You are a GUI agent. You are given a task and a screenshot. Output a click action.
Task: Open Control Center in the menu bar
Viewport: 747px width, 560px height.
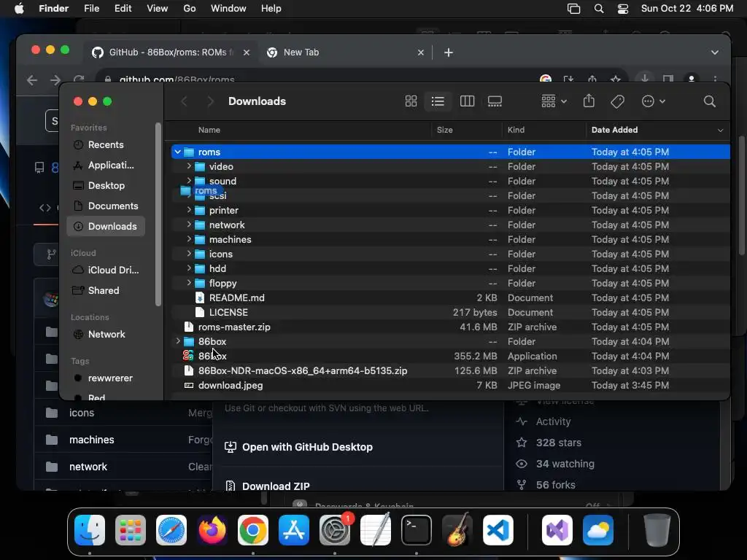pyautogui.click(x=623, y=9)
